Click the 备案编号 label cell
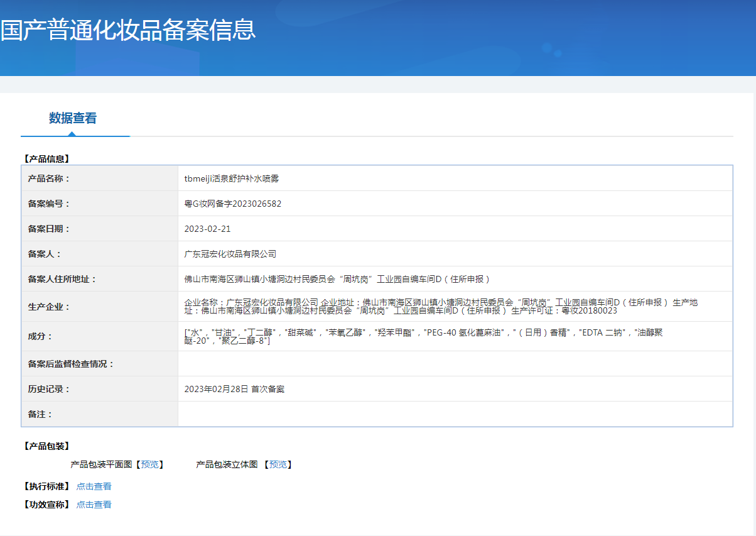 coord(100,204)
